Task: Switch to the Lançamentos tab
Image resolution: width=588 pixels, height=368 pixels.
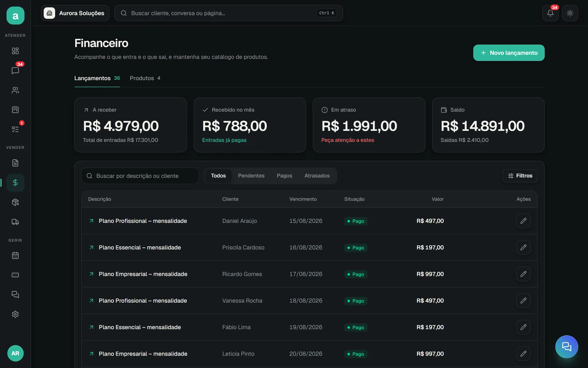Action: [x=97, y=78]
